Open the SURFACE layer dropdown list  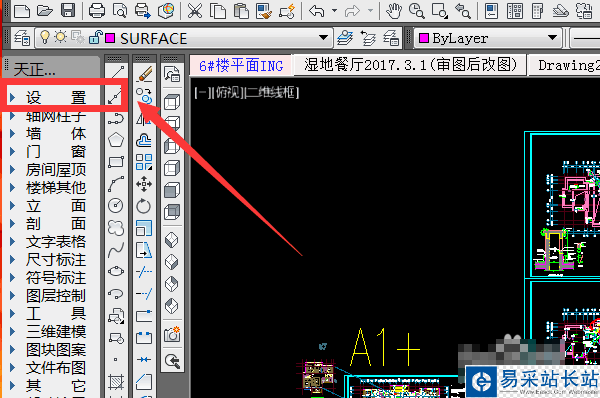323,38
